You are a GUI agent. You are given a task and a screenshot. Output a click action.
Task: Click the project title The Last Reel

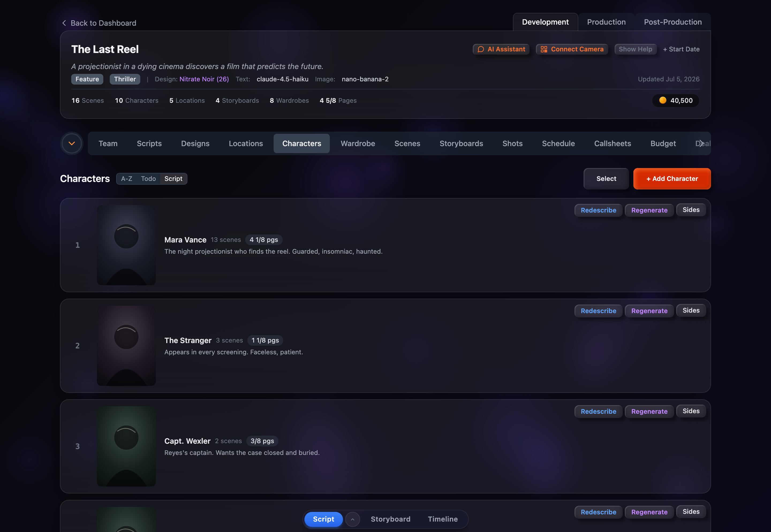tap(105, 49)
